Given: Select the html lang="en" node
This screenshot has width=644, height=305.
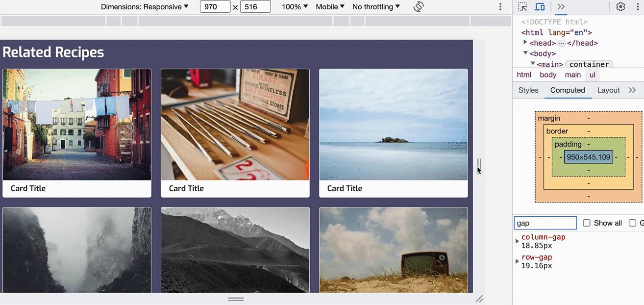Looking at the screenshot, I should click(556, 32).
